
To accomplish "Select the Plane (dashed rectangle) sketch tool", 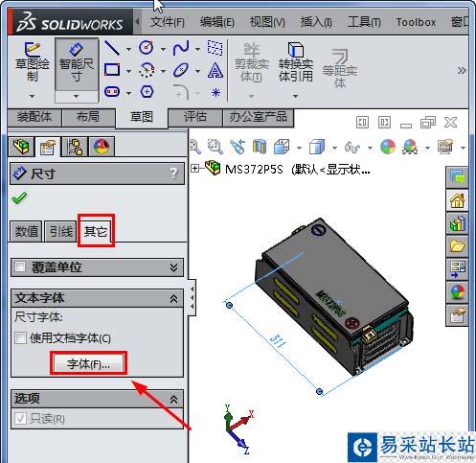I will pyautogui.click(x=215, y=48).
